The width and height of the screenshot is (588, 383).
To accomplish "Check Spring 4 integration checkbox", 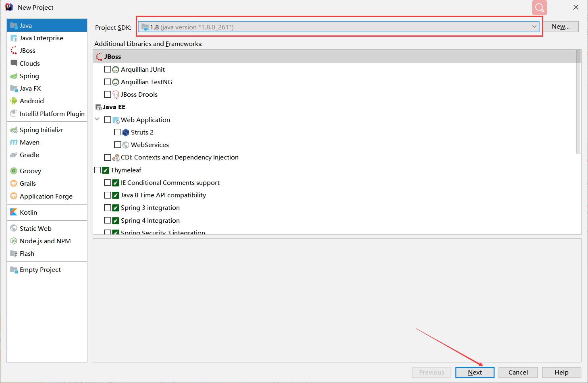I will (x=107, y=220).
